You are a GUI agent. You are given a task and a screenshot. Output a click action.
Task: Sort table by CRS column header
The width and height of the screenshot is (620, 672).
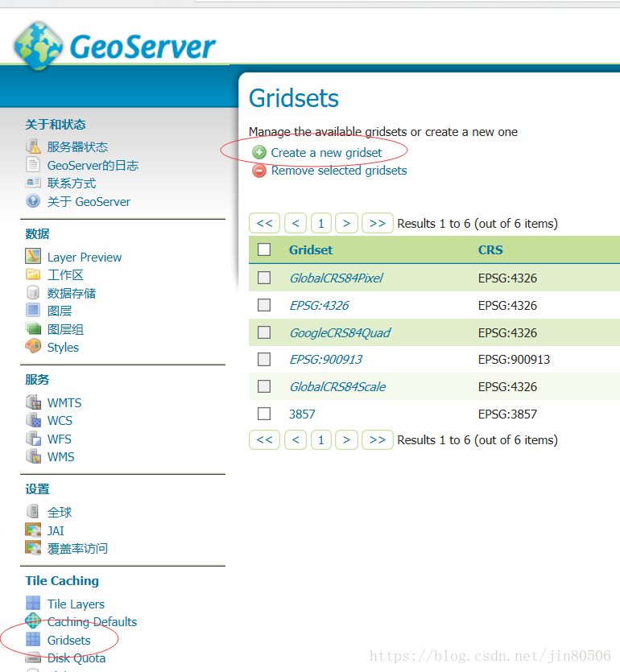[490, 249]
